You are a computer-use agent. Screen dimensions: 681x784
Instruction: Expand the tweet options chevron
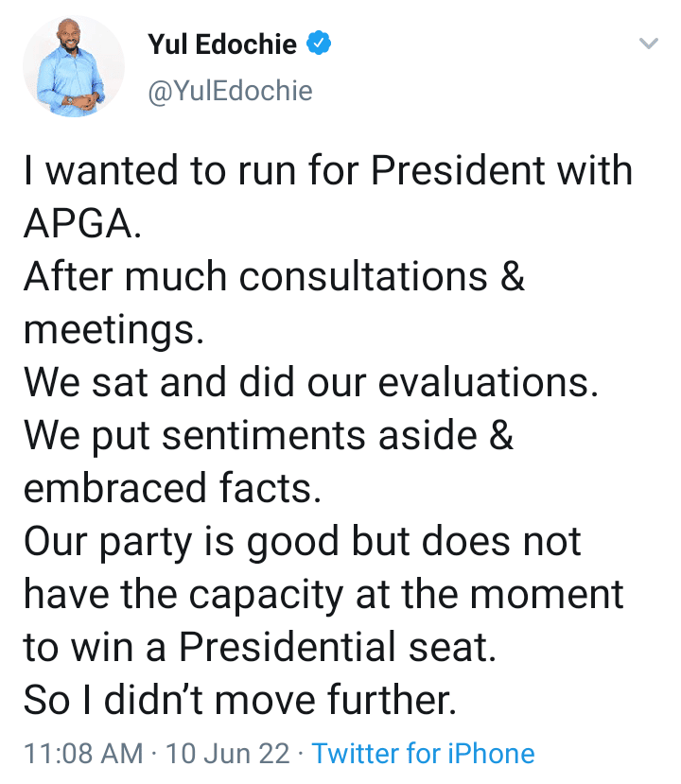pos(649,44)
